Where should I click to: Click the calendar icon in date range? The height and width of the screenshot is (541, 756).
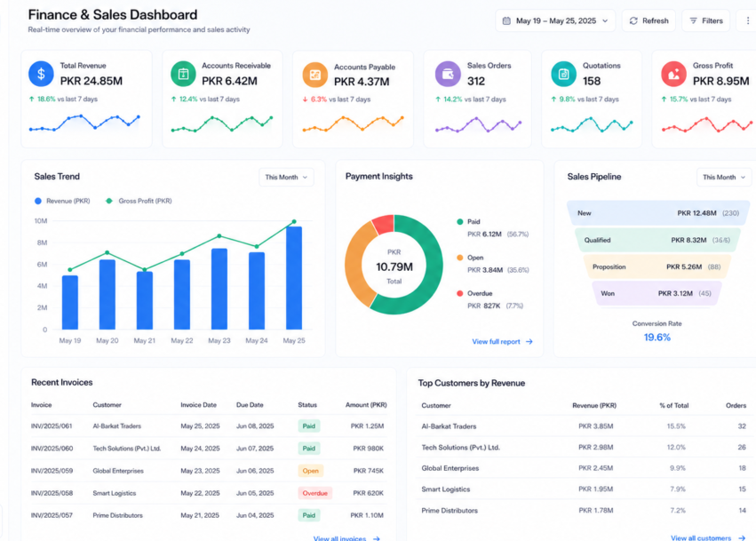click(506, 20)
